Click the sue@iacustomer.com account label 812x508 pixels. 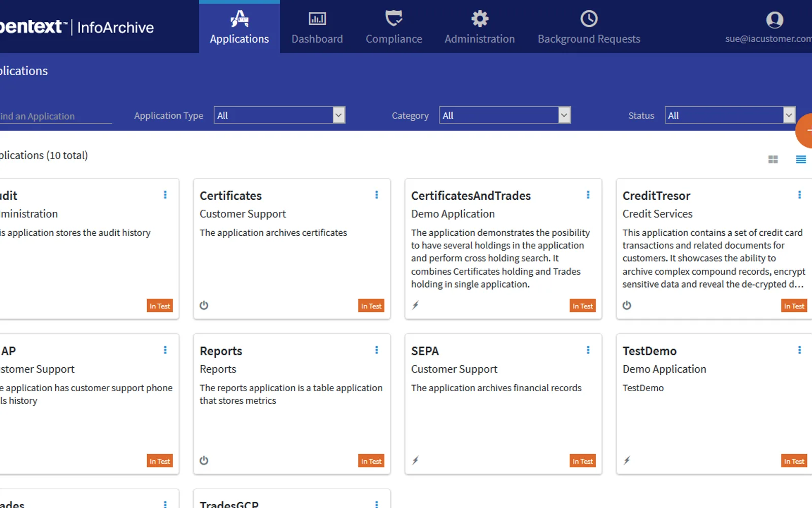(768, 39)
